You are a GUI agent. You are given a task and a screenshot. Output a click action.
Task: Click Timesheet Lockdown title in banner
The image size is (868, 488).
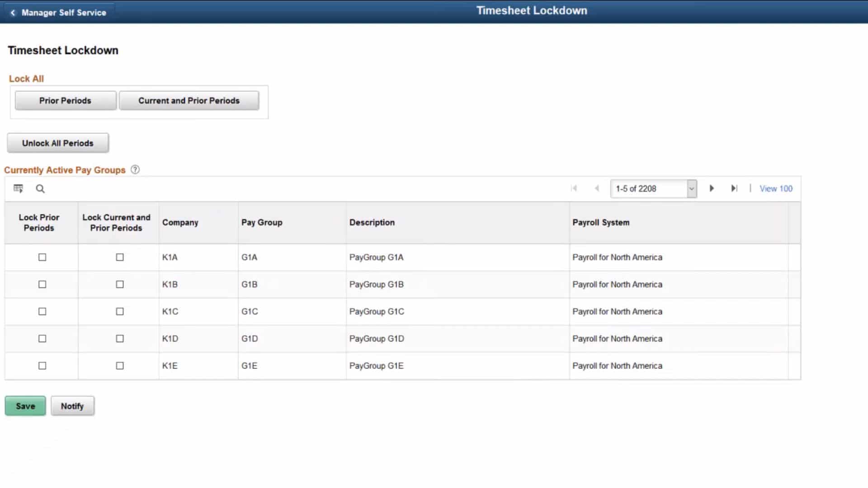[532, 10]
